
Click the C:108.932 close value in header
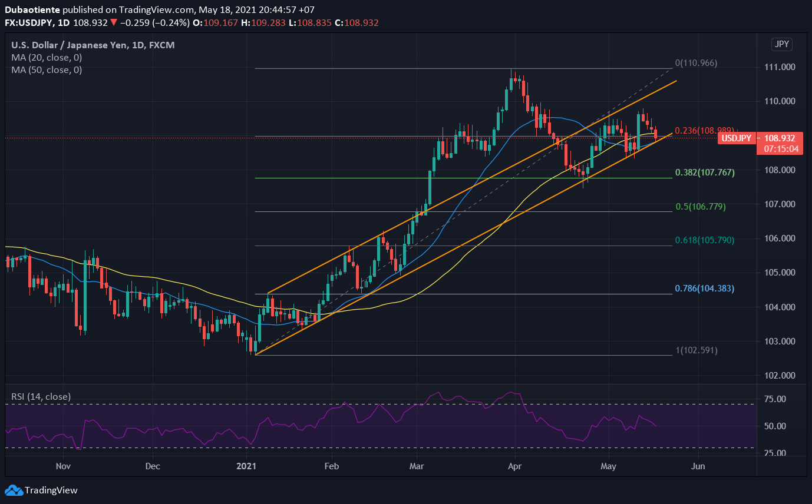357,22
